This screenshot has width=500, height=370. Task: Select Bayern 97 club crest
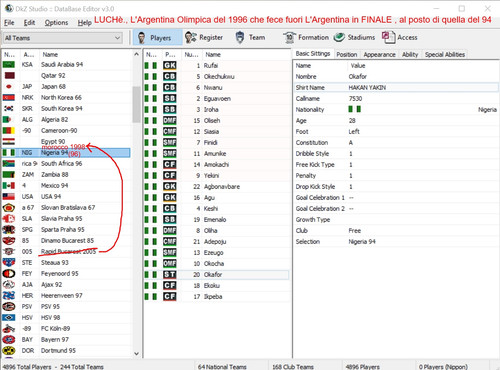[9, 339]
